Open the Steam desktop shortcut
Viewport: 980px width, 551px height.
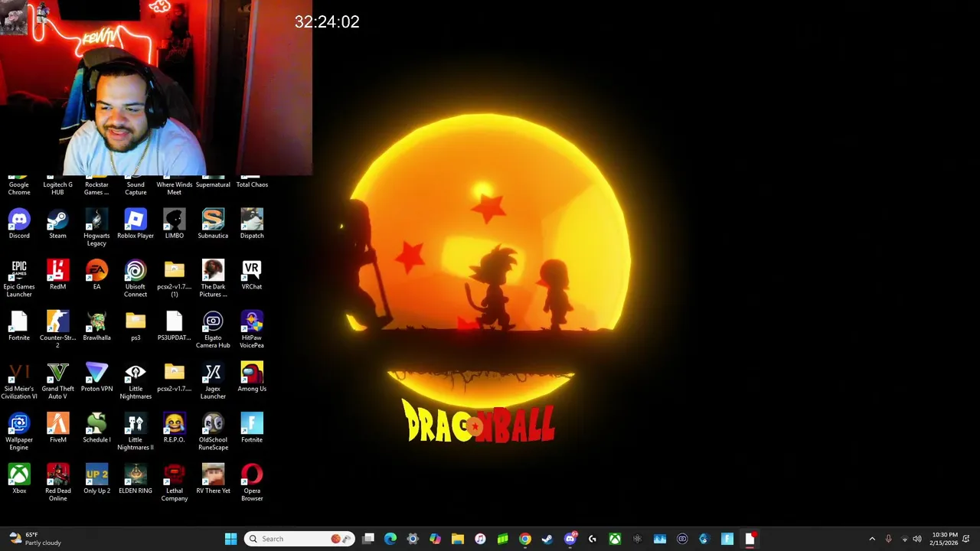click(x=57, y=224)
